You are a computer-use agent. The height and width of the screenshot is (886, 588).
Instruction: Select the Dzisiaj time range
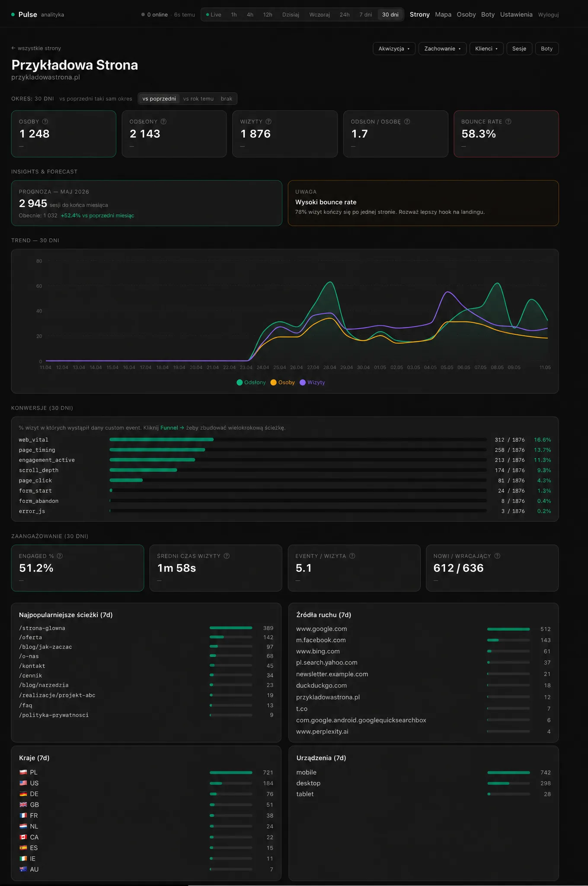tap(291, 15)
